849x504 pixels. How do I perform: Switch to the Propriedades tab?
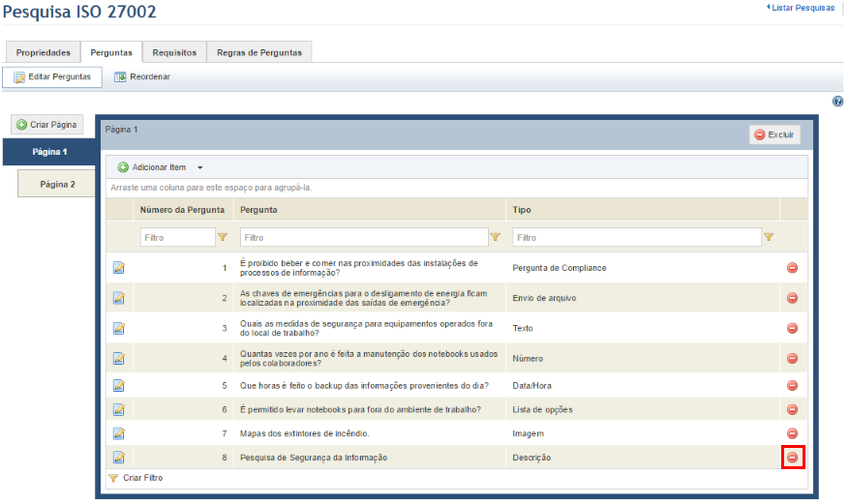coord(44,52)
